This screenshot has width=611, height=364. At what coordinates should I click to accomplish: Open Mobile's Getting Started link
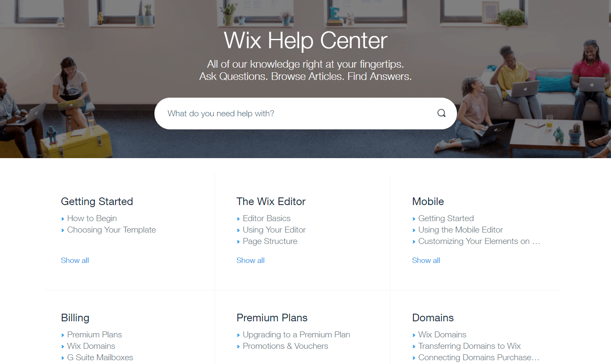pyautogui.click(x=446, y=218)
